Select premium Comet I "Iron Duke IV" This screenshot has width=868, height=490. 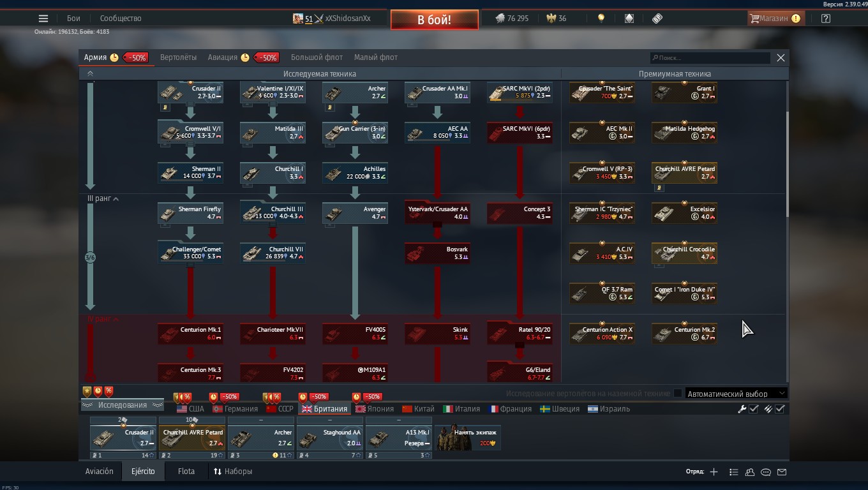(x=684, y=293)
